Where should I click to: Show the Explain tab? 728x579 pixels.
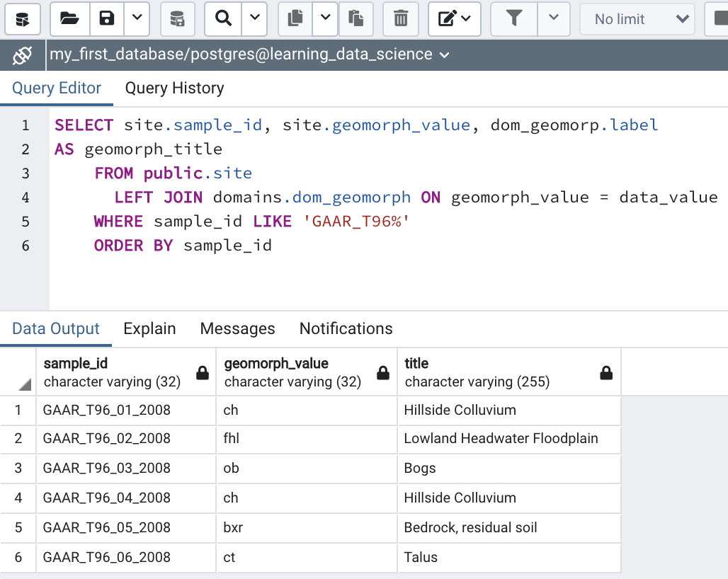149,328
